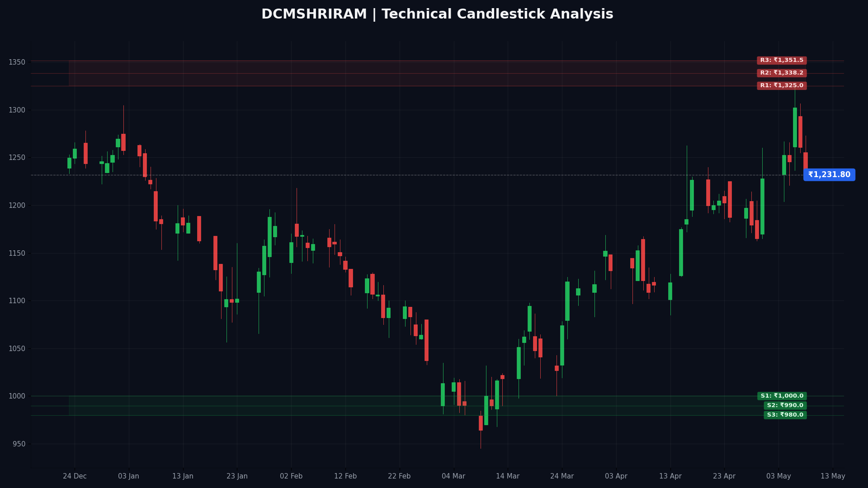Click the 02 Feb date label

click(291, 476)
